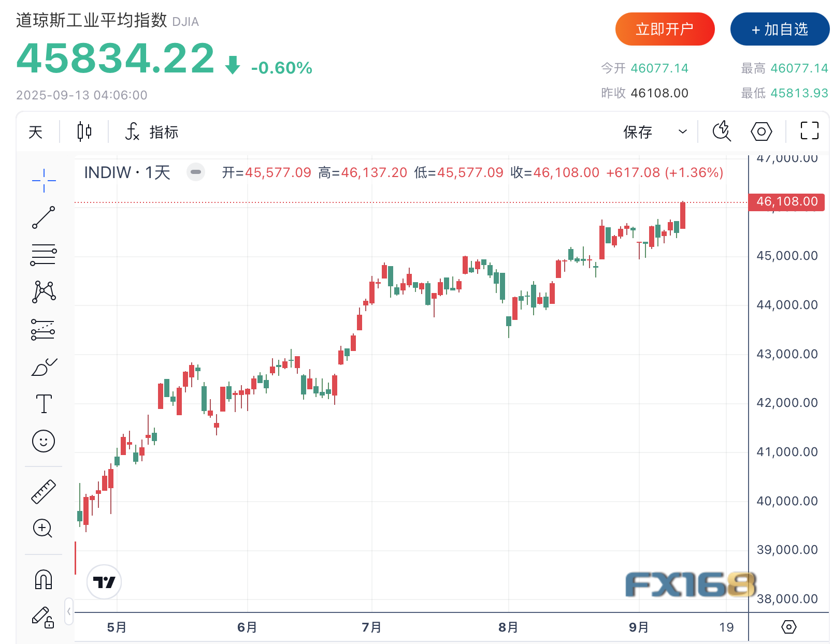Toggle magnet snap mode
The image size is (833, 644).
pyautogui.click(x=44, y=579)
